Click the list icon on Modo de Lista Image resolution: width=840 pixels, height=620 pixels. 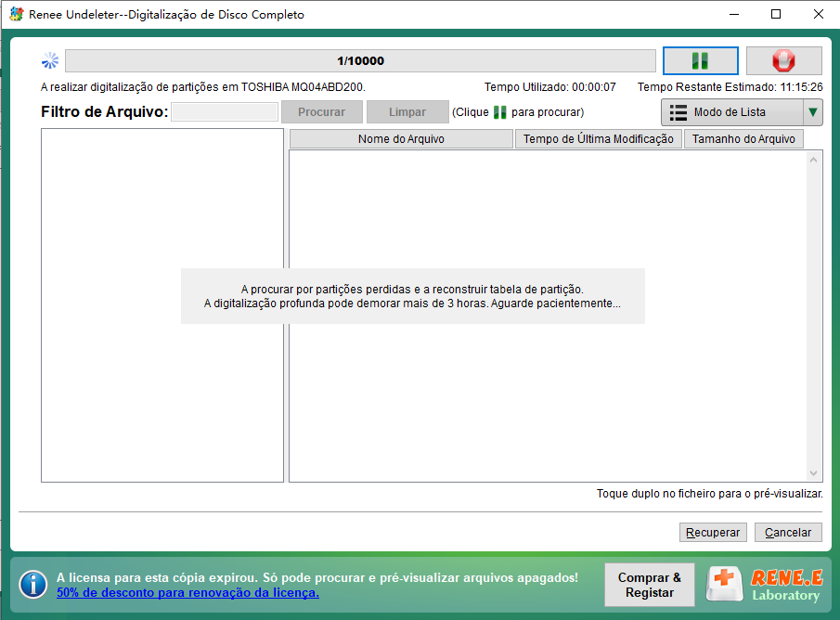[678, 112]
